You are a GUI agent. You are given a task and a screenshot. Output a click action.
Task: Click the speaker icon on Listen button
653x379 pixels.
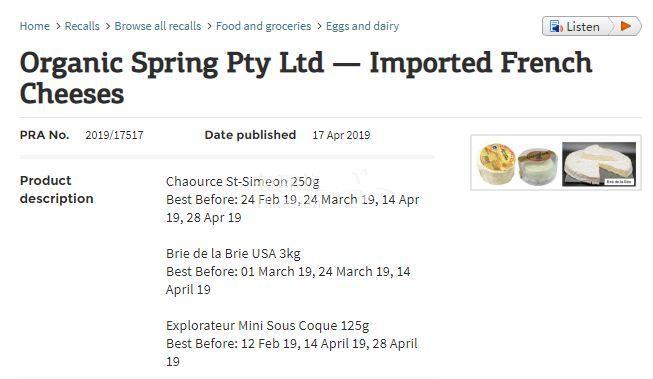(x=556, y=26)
